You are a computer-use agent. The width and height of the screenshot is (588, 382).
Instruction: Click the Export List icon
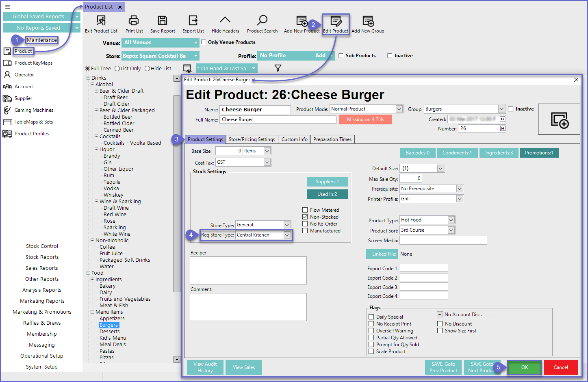pyautogui.click(x=193, y=21)
